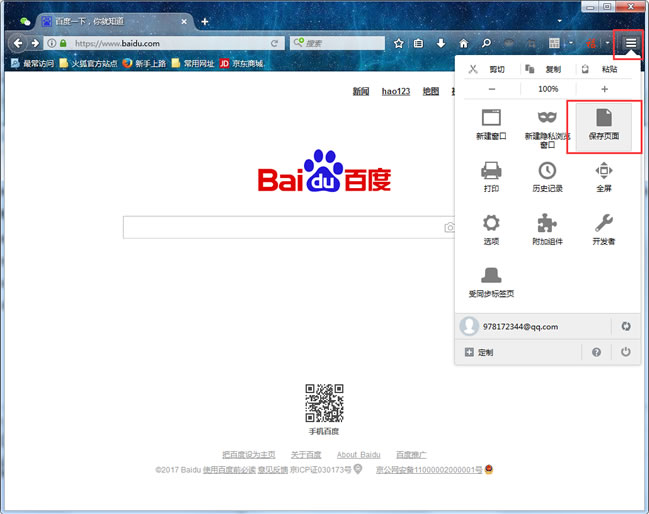The image size is (649, 514).
Task: Open the 地图 link
Action: [x=430, y=91]
